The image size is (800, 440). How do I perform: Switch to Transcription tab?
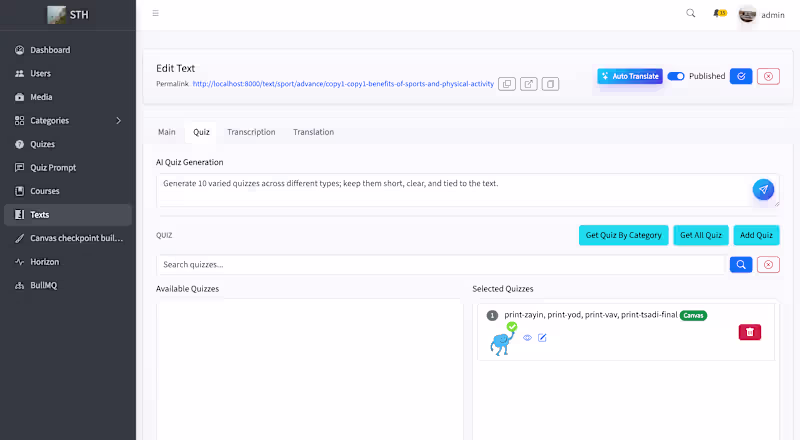[x=251, y=132]
